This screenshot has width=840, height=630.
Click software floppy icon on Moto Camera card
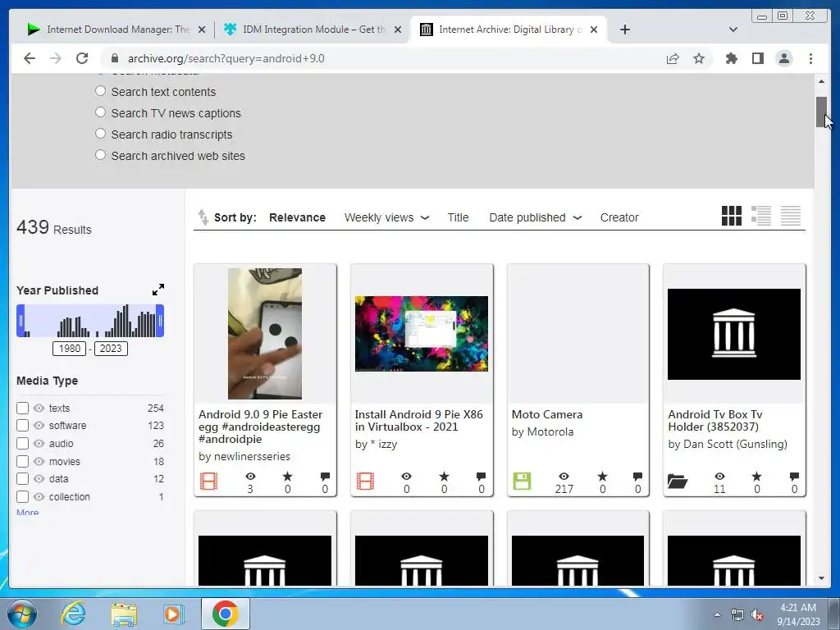click(522, 481)
